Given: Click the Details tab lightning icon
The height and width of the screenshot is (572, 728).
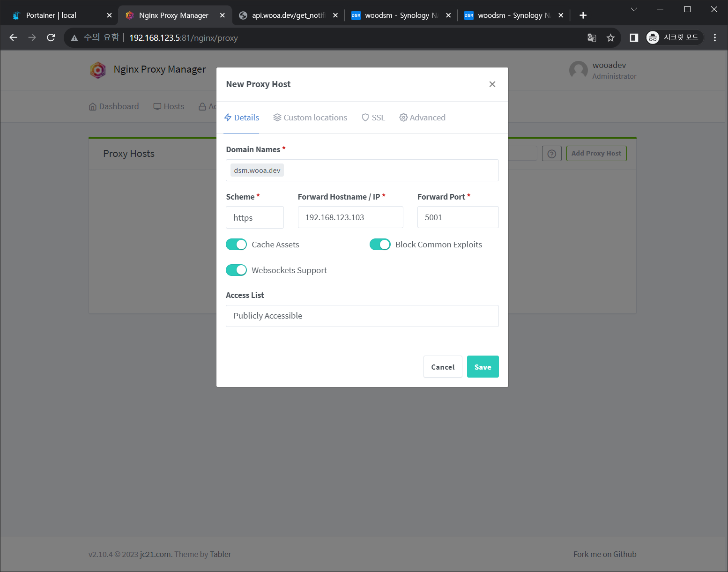Looking at the screenshot, I should click(x=228, y=118).
